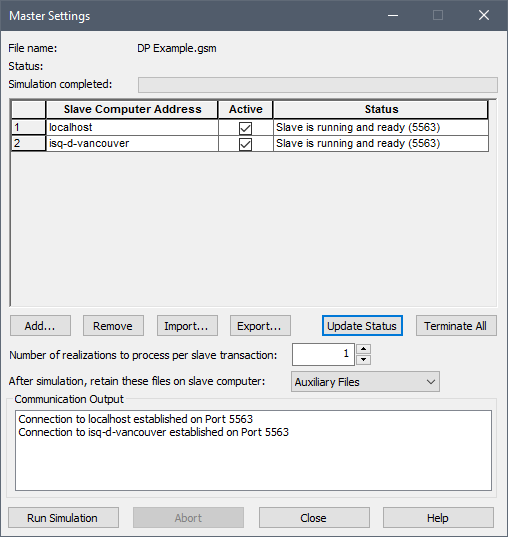The width and height of the screenshot is (508, 537).
Task: Decrease realizations per transaction with down arrow
Action: point(363,360)
